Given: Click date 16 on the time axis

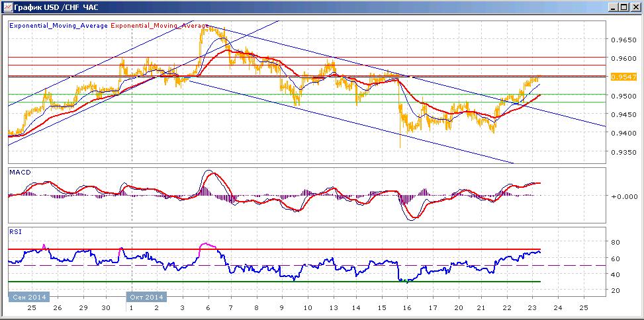Looking at the screenshot, I should coord(407,307).
